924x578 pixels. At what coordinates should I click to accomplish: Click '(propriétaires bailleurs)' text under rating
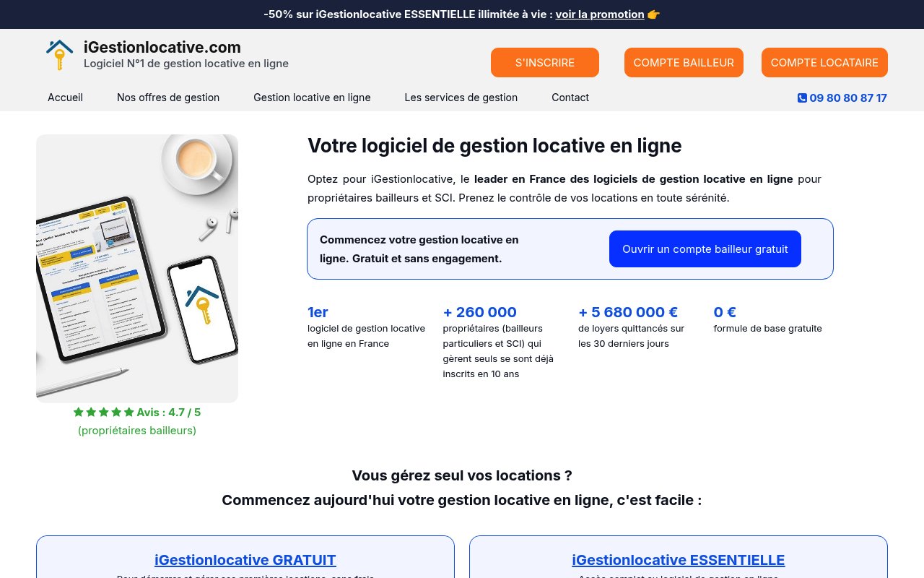[x=137, y=431]
